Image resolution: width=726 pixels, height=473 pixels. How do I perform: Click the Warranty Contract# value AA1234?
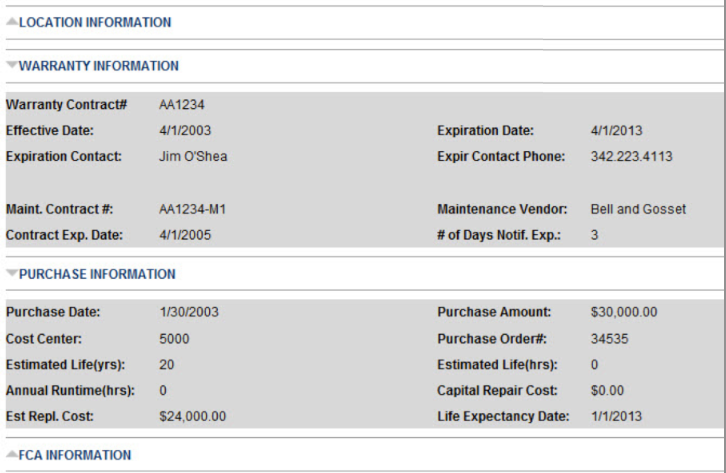[182, 104]
